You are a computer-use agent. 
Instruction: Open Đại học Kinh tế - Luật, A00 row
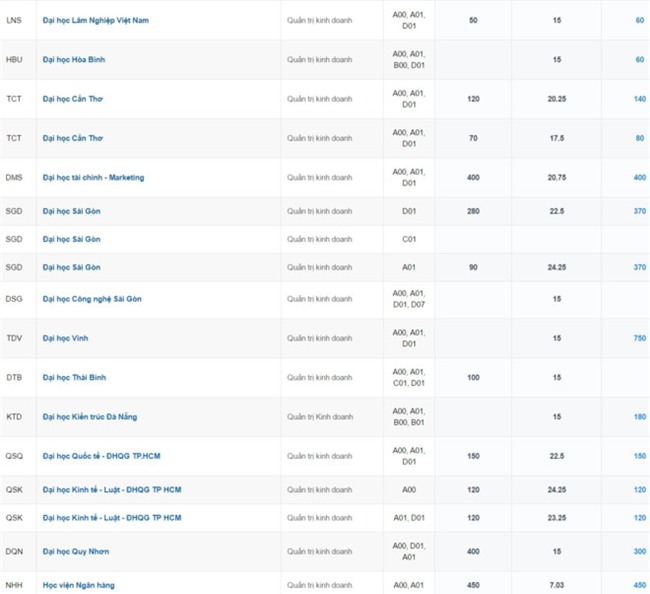click(x=112, y=490)
